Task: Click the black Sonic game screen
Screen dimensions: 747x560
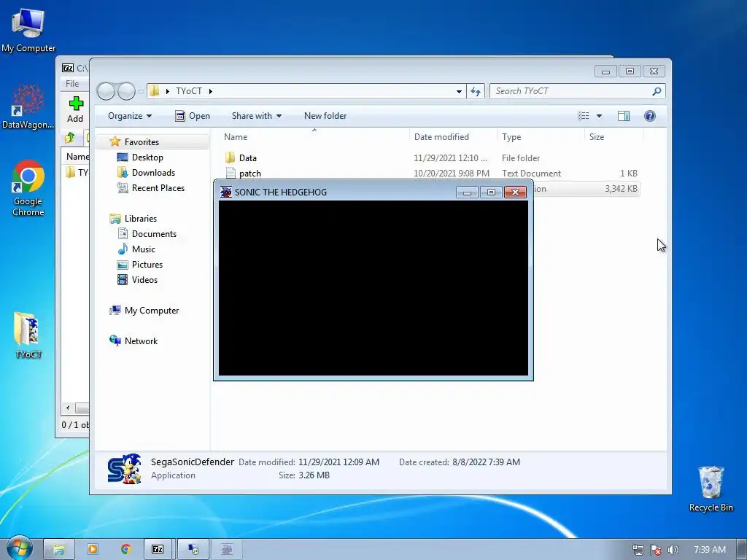Action: [373, 288]
